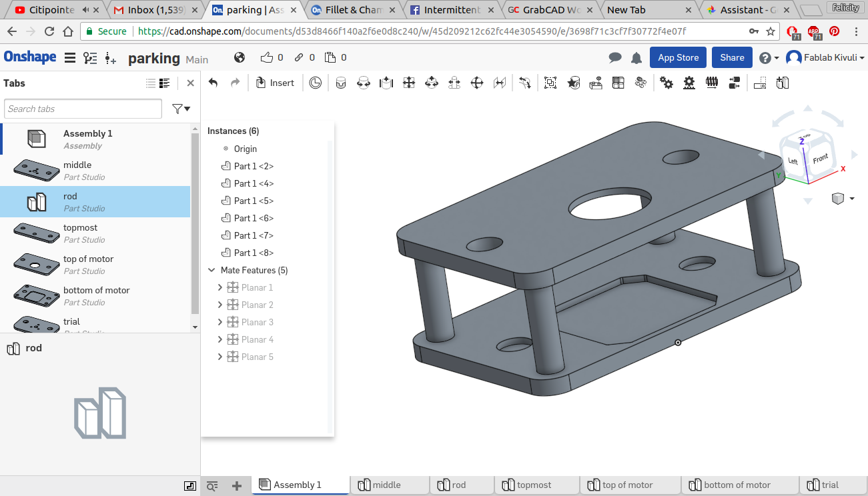Click the undo arrow in the toolbar
Viewport: 868px width, 496px height.
(213, 83)
